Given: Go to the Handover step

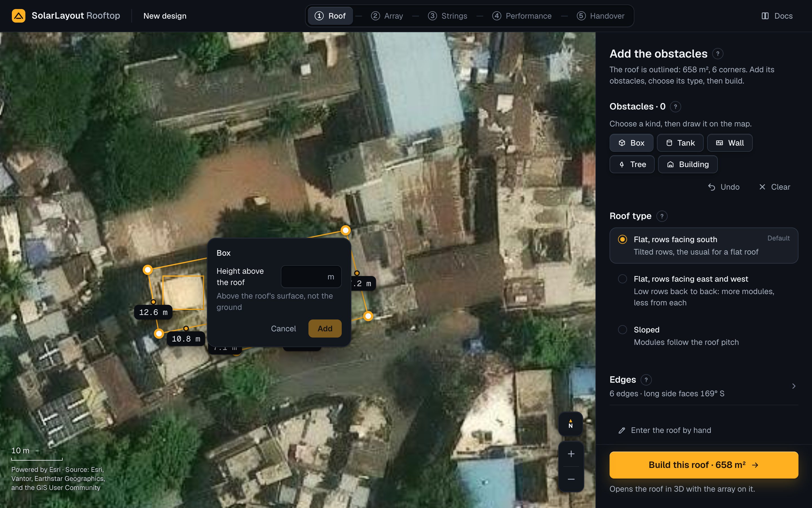Looking at the screenshot, I should click(600, 16).
